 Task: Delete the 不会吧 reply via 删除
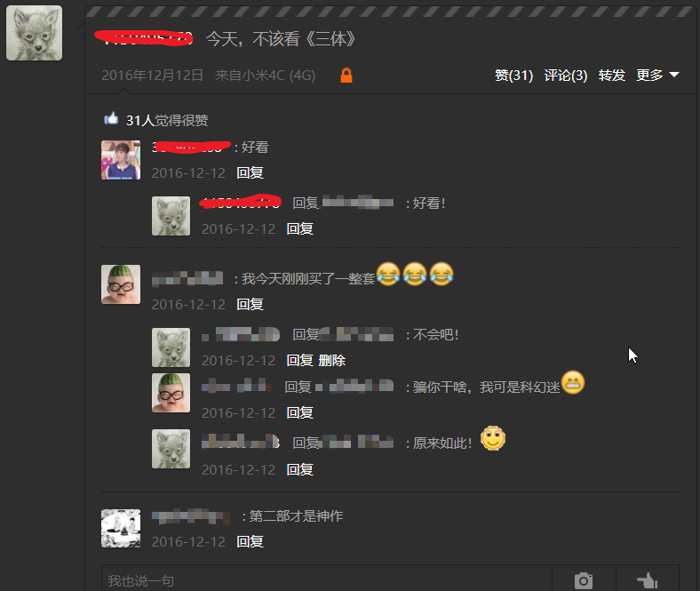(331, 361)
